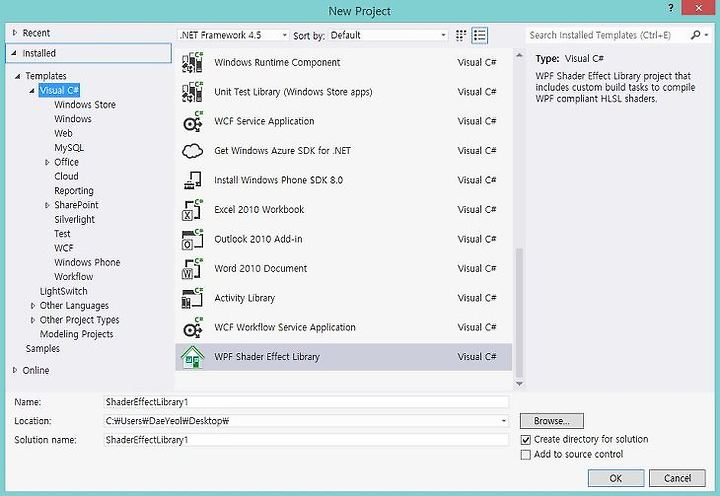Image resolution: width=720 pixels, height=496 pixels.
Task: Select the MySQL category
Action: point(69,148)
